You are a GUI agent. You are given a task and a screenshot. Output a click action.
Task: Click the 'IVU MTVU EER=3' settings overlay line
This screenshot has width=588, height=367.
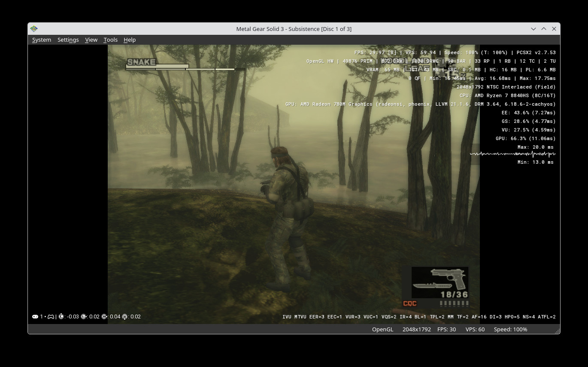419,317
